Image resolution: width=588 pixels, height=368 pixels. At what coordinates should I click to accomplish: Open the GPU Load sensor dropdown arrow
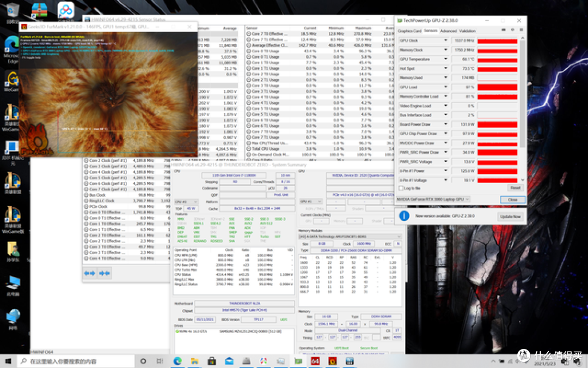pyautogui.click(x=445, y=87)
